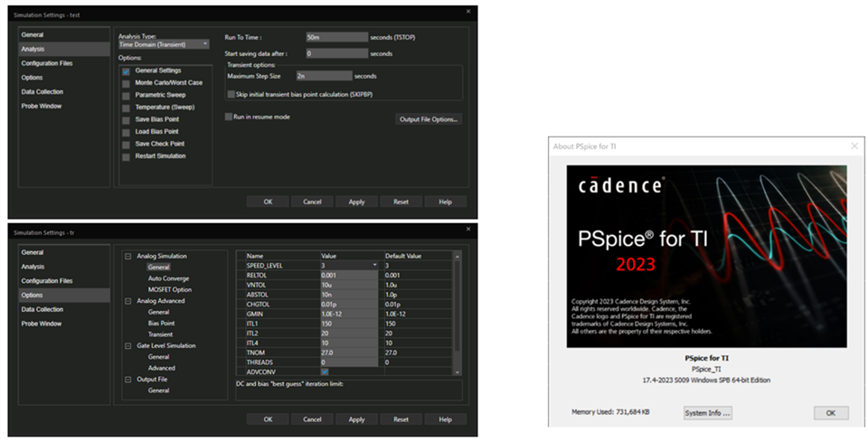868x442 pixels.
Task: Select MOSFET Option in options tree
Action: point(169,290)
